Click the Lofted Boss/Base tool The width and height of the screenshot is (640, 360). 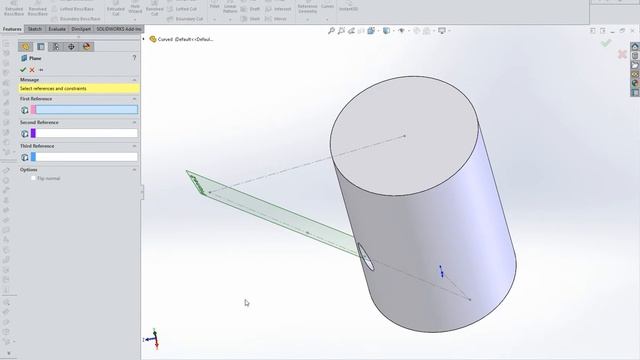pyautogui.click(x=73, y=9)
